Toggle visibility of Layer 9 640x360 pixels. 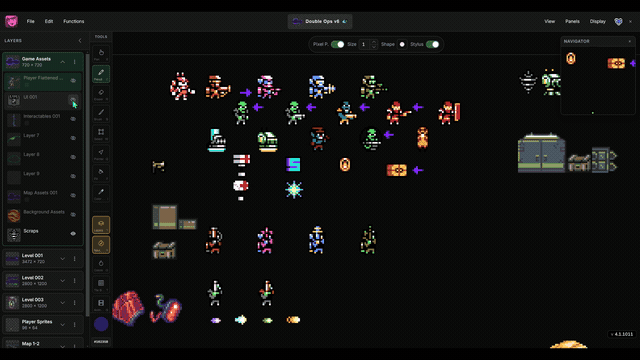click(73, 176)
